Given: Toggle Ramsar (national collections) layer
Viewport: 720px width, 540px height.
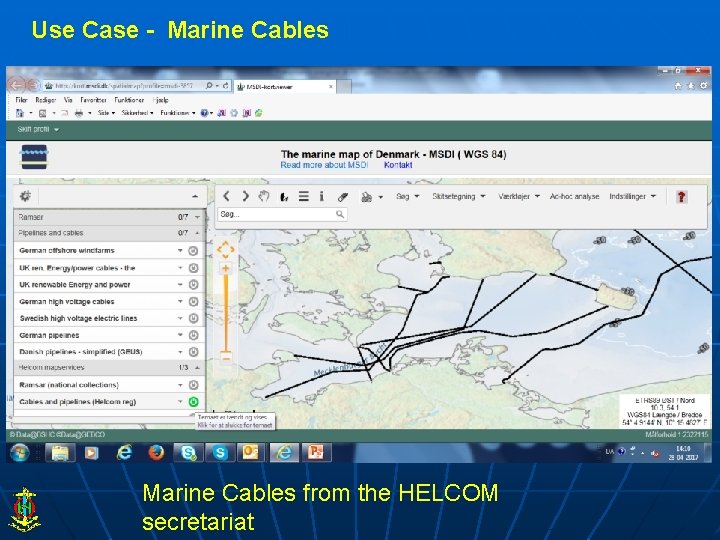Looking at the screenshot, I should pos(193,385).
